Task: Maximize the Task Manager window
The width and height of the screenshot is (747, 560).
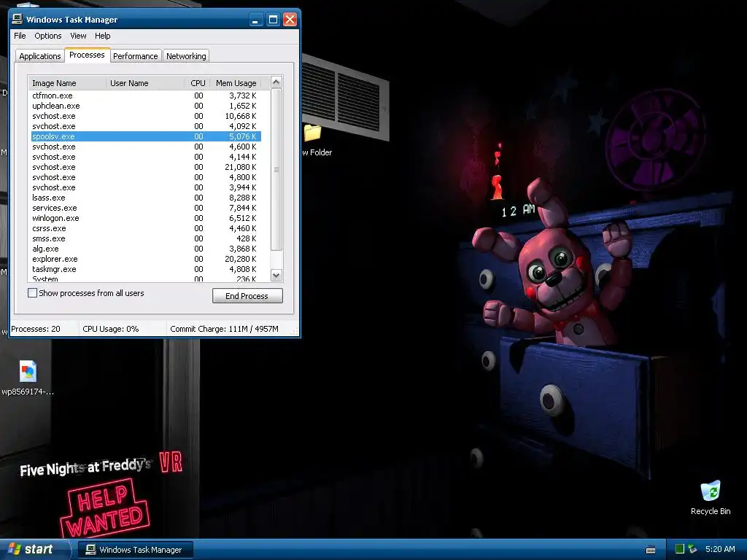Action: click(x=273, y=20)
